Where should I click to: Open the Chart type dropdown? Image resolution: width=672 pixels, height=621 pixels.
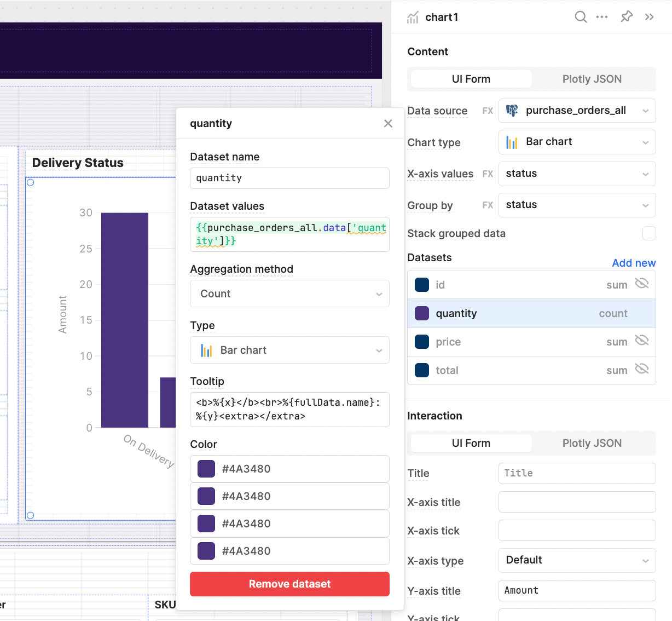coord(577,142)
